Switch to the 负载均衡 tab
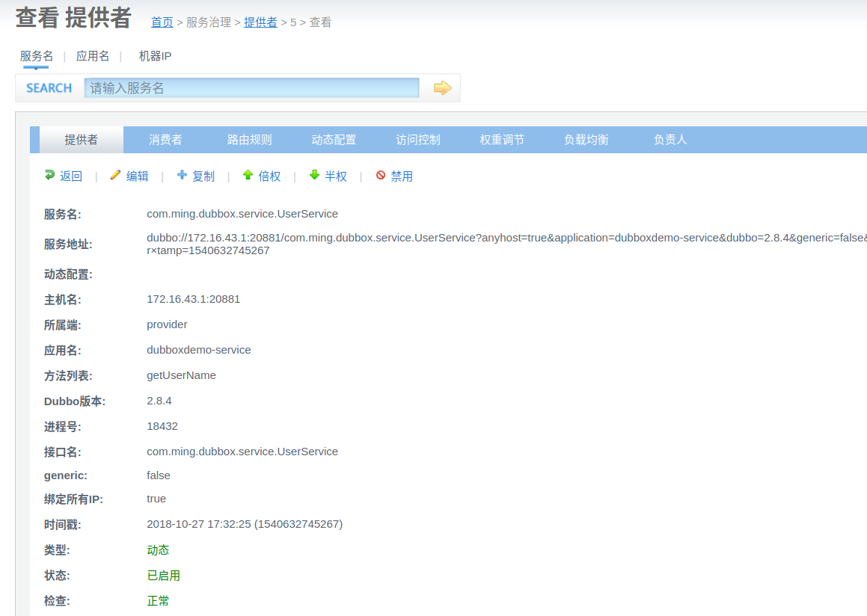867x616 pixels. (x=586, y=140)
